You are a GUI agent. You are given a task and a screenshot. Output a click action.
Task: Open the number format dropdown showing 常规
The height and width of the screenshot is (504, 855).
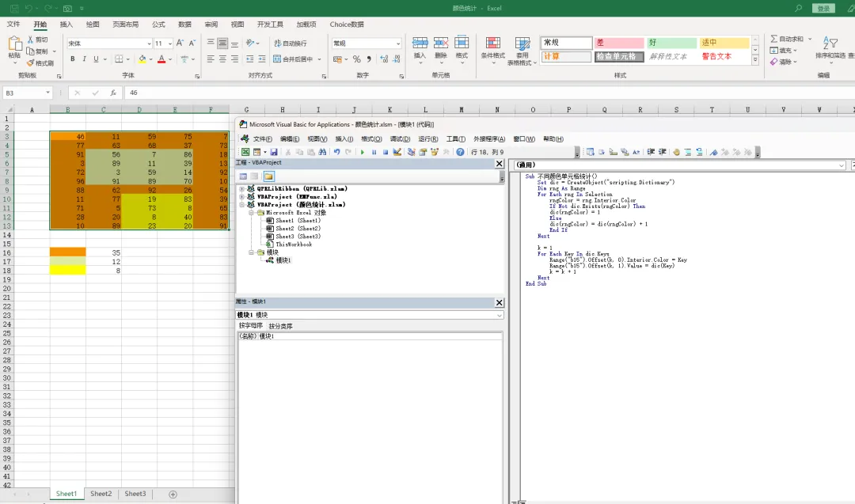[x=398, y=44]
